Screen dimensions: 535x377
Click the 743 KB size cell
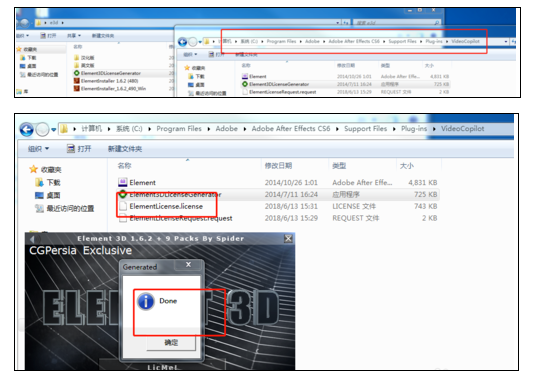(425, 206)
